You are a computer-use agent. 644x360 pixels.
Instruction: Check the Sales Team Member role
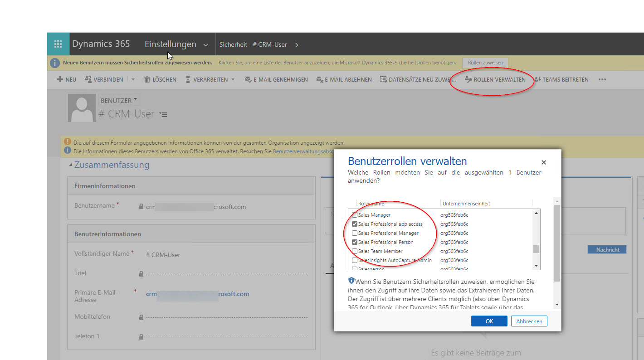click(x=355, y=251)
